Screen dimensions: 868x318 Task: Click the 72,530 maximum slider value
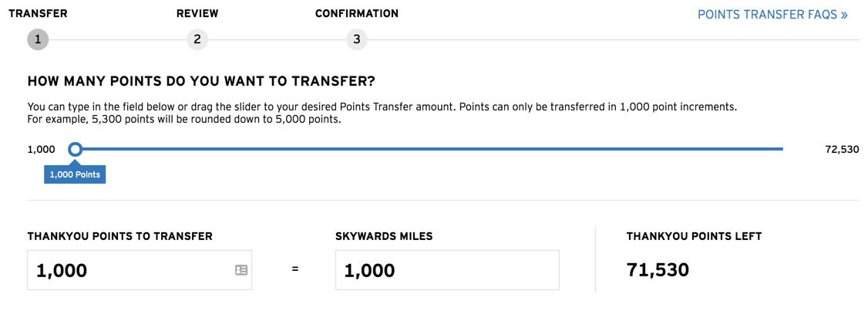pos(842,150)
